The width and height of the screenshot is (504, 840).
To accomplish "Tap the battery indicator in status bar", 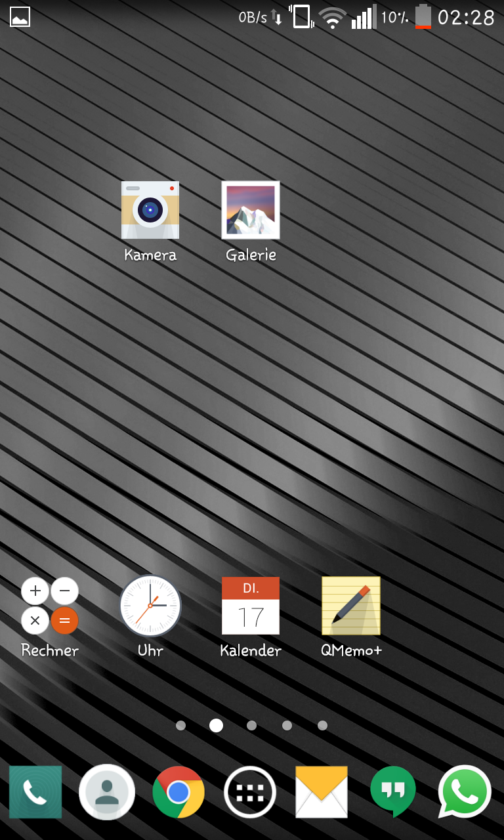I will point(423,17).
